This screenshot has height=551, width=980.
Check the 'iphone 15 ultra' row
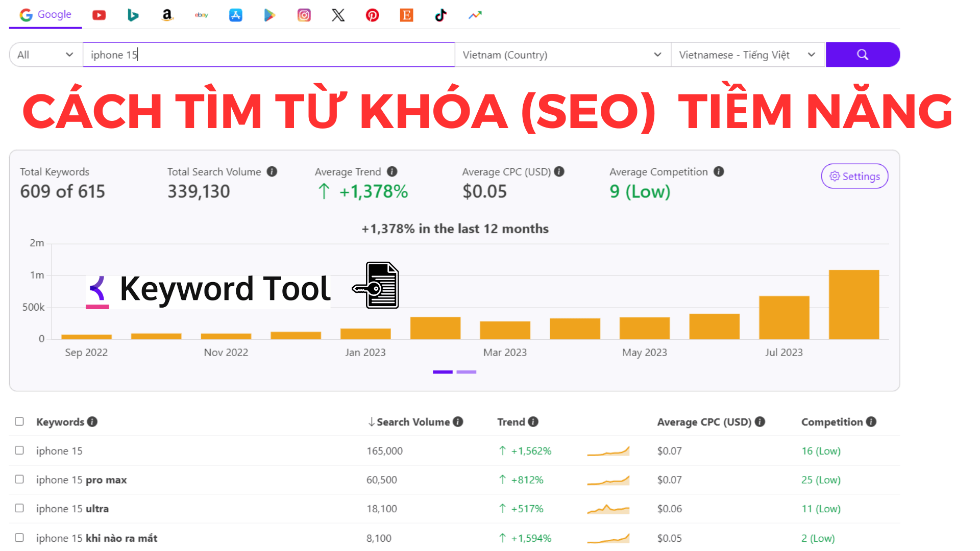pyautogui.click(x=19, y=509)
